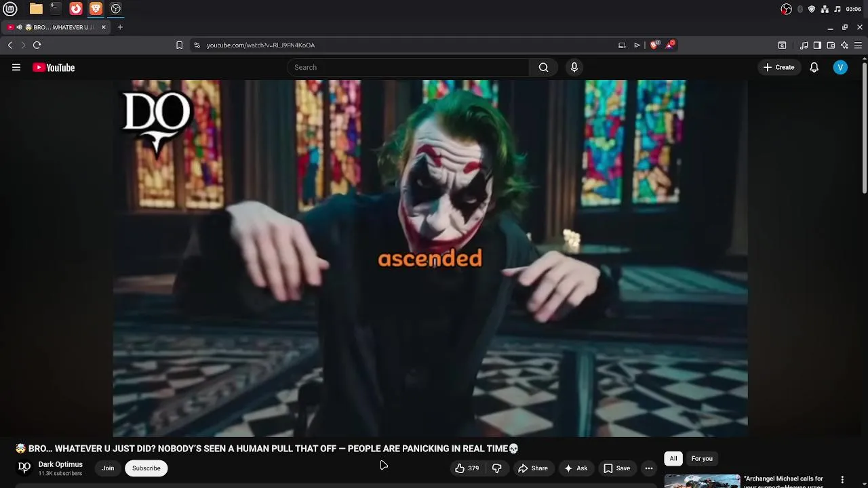
Task: Open the system tray music note
Action: tap(837, 9)
